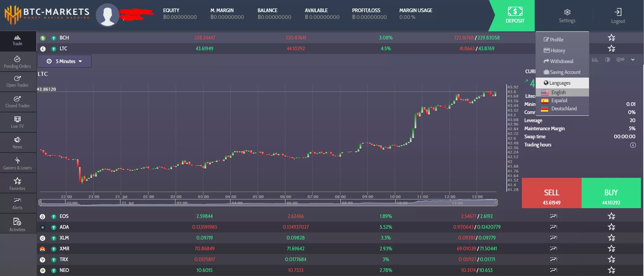Star the NEO row
This screenshot has height=276, width=644.
[x=611, y=270]
